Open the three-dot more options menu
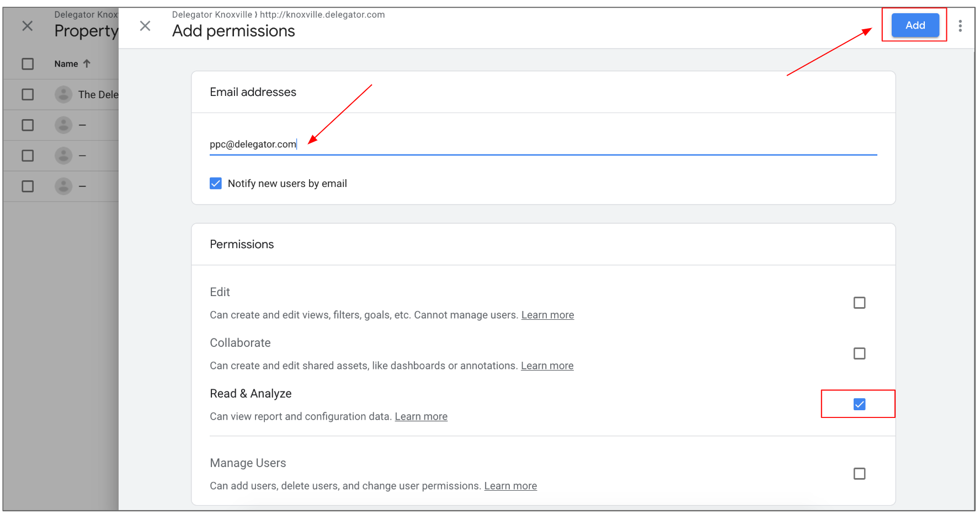The width and height of the screenshot is (980, 515). pos(960,26)
